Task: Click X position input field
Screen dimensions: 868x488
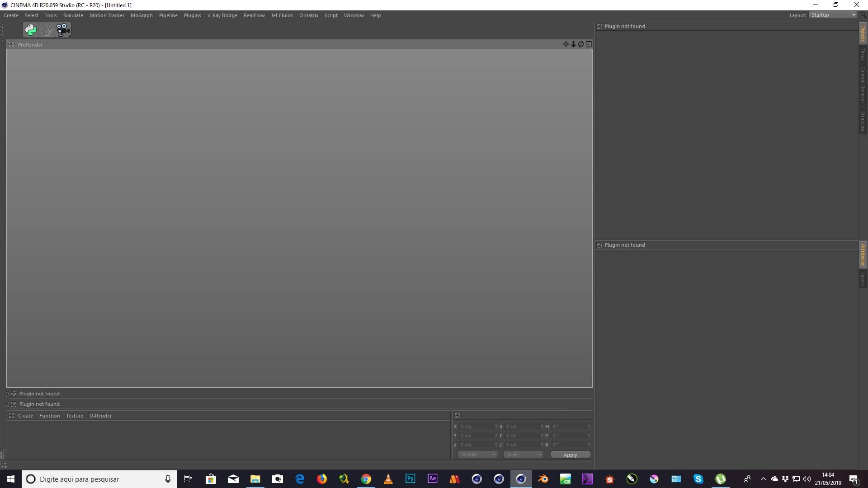Action: coord(476,426)
